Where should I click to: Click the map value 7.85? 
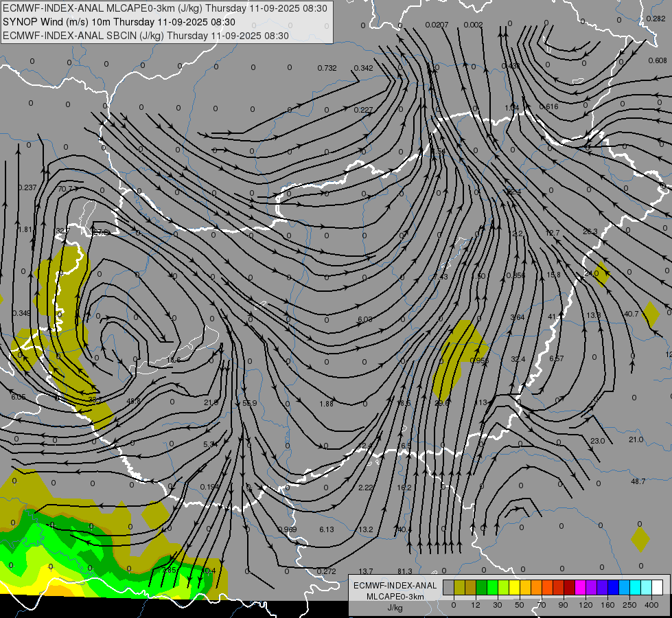coord(169,571)
